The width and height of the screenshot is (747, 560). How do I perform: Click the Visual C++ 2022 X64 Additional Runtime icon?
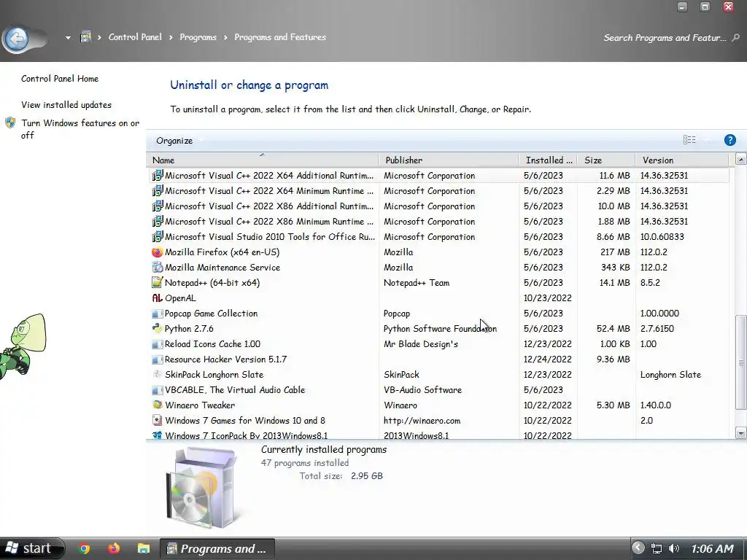coord(158,175)
